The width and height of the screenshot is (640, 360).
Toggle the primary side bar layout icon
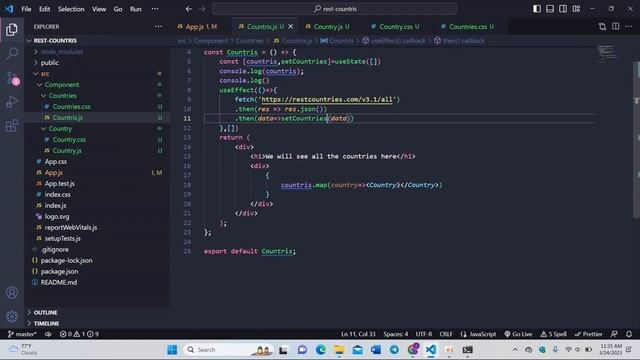coord(537,9)
